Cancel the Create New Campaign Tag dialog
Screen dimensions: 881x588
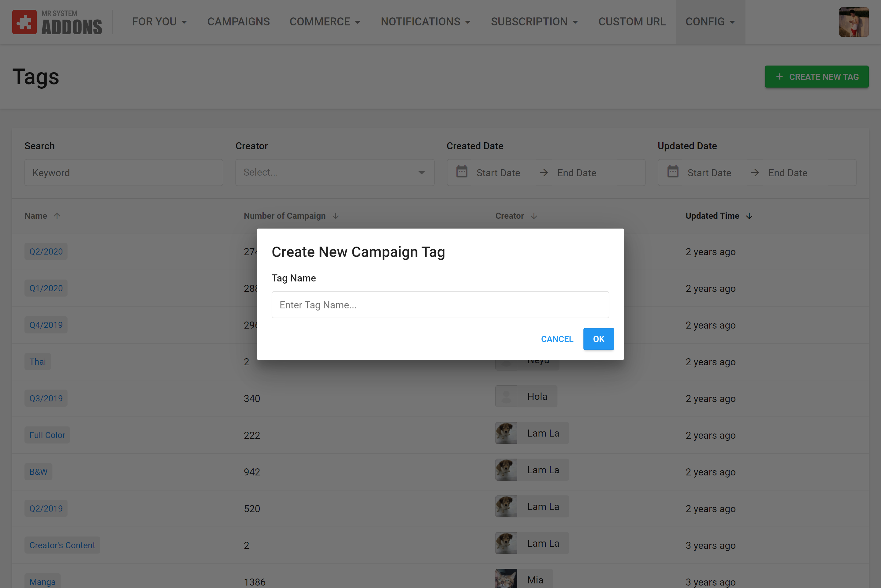click(557, 339)
